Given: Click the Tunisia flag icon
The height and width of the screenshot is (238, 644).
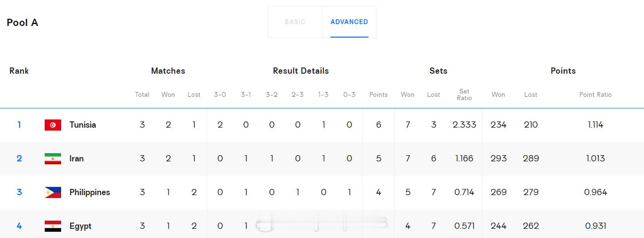Looking at the screenshot, I should (53, 125).
